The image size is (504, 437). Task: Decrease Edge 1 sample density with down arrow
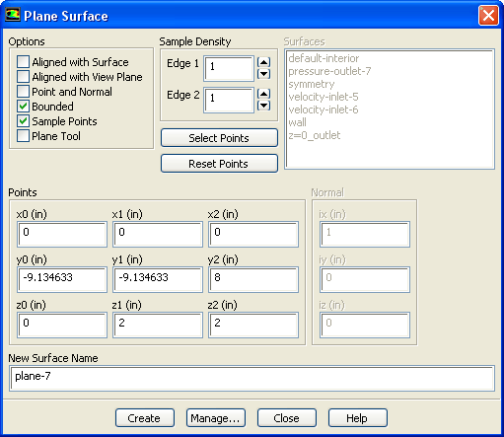point(263,74)
